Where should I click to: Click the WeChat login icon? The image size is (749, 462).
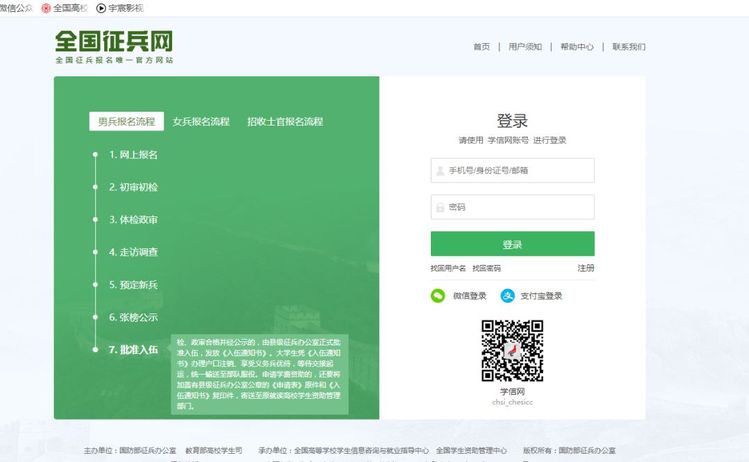point(438,296)
